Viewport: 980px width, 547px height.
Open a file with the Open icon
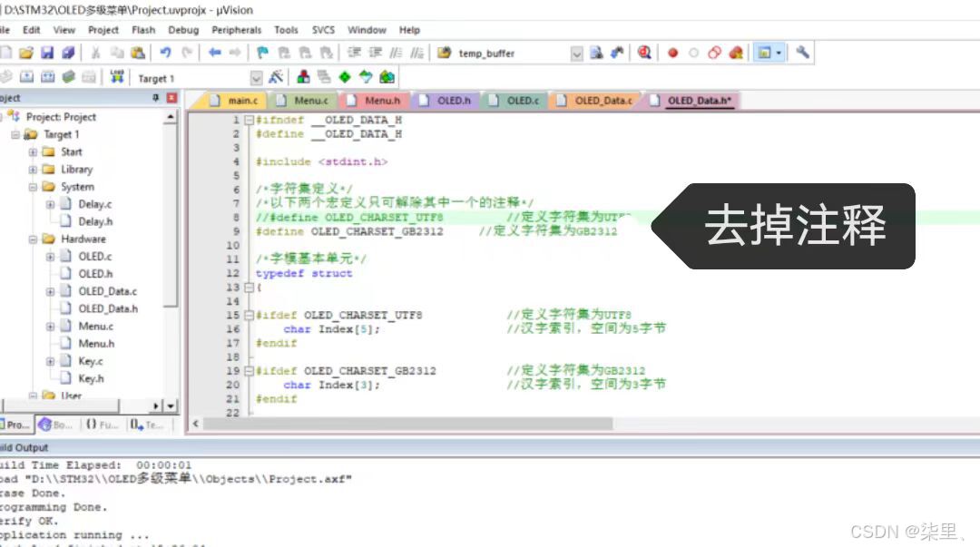click(x=26, y=54)
